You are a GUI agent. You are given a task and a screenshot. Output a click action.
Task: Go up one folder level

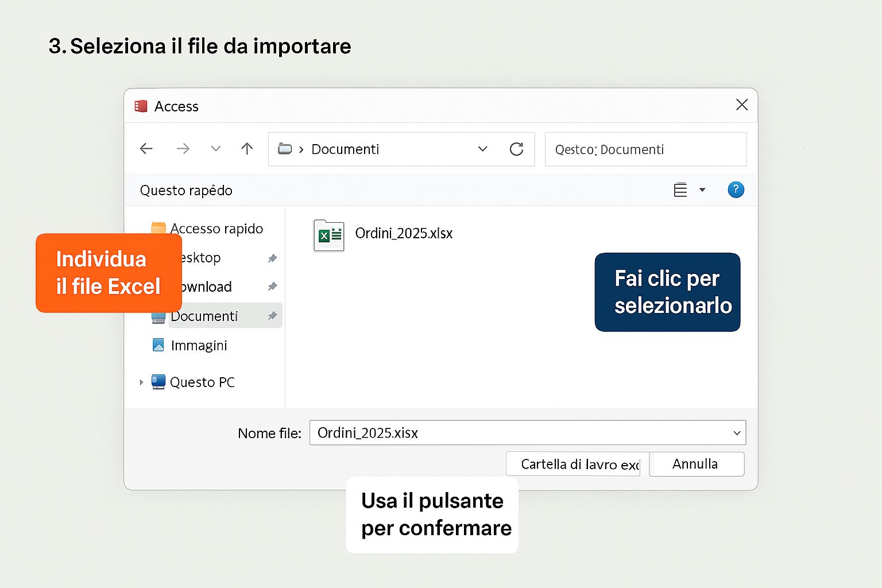tap(247, 149)
